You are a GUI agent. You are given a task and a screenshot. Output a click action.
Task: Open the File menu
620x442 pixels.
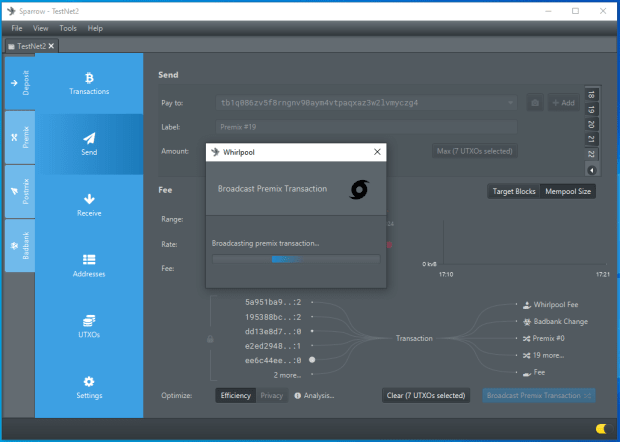17,28
